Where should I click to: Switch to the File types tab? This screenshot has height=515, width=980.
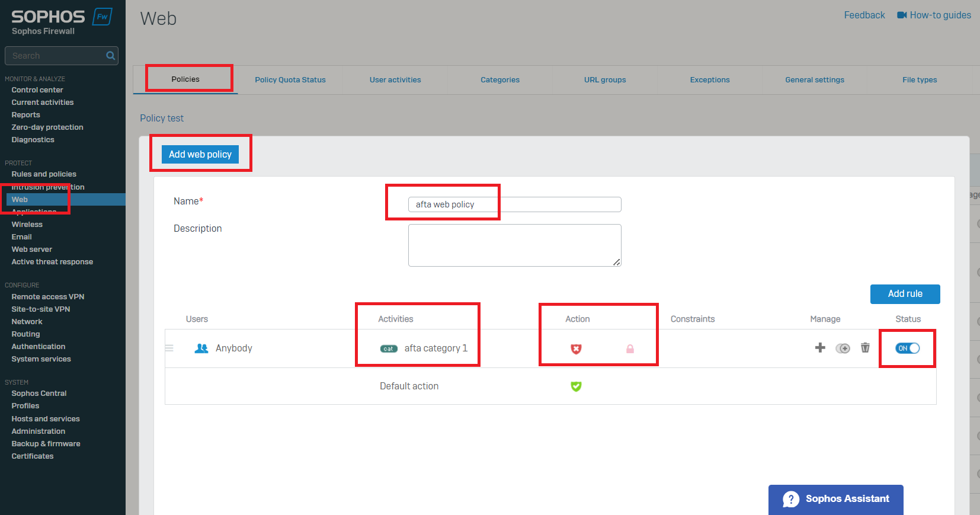[920, 80]
